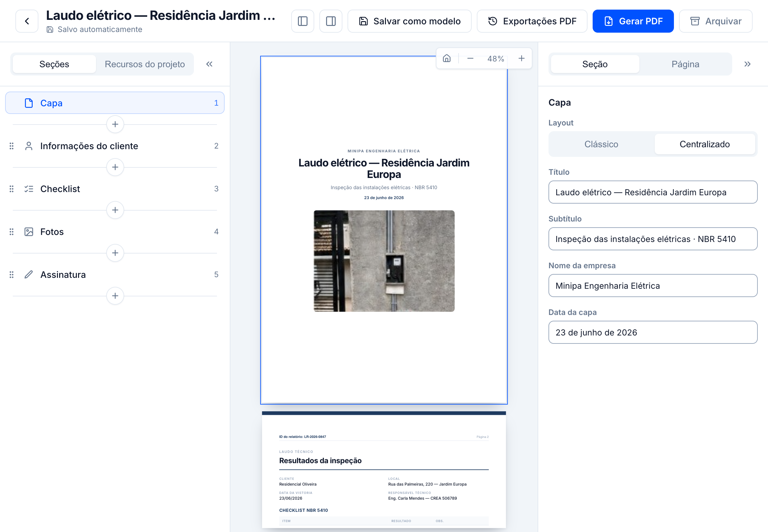
Task: Click the '23 de junho de 2026' preview date
Action: [x=384, y=197]
